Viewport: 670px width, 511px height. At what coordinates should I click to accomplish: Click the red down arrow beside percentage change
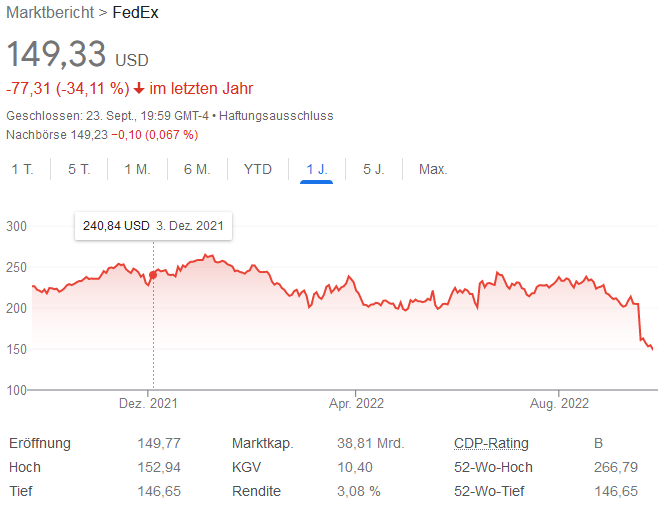(139, 88)
